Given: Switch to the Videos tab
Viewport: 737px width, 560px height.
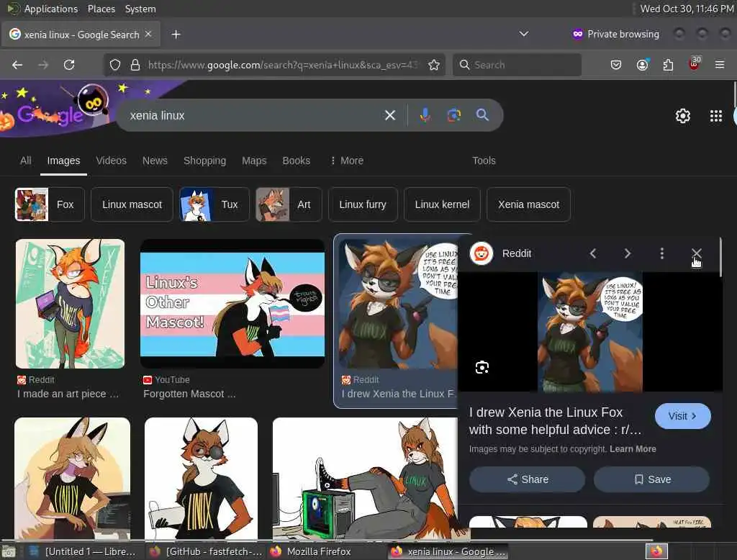Looking at the screenshot, I should click(111, 161).
